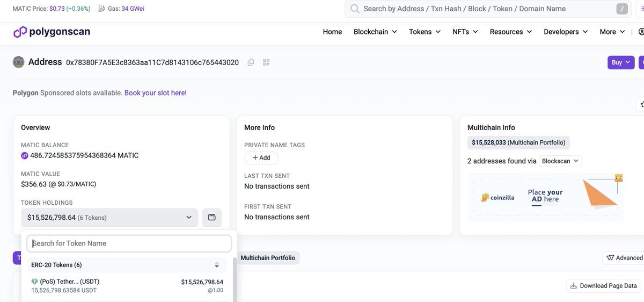Collapse the Token Holdings dropdown
Screen dimensions: 644x302
(109, 218)
